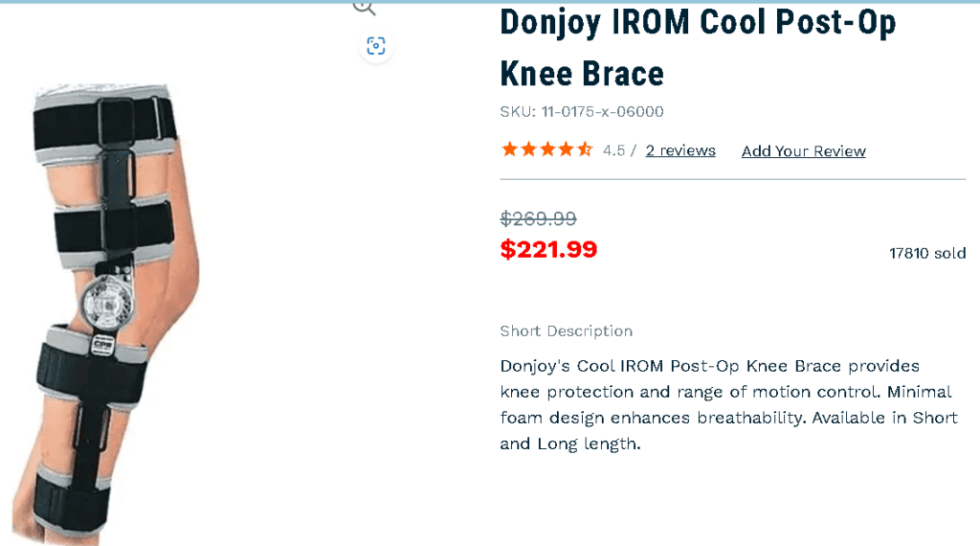Click the 4.5 rating score text
The height and width of the screenshot is (546, 980).
pyautogui.click(x=613, y=150)
